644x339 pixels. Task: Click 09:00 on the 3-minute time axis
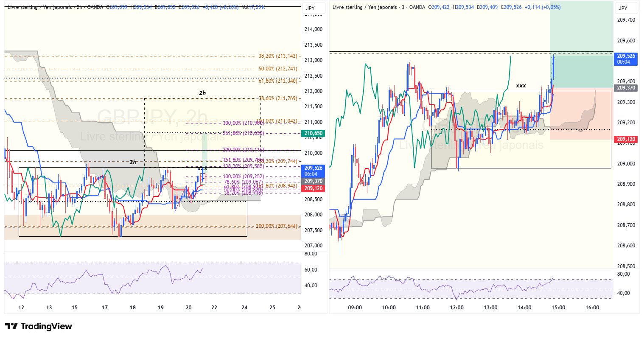point(355,308)
